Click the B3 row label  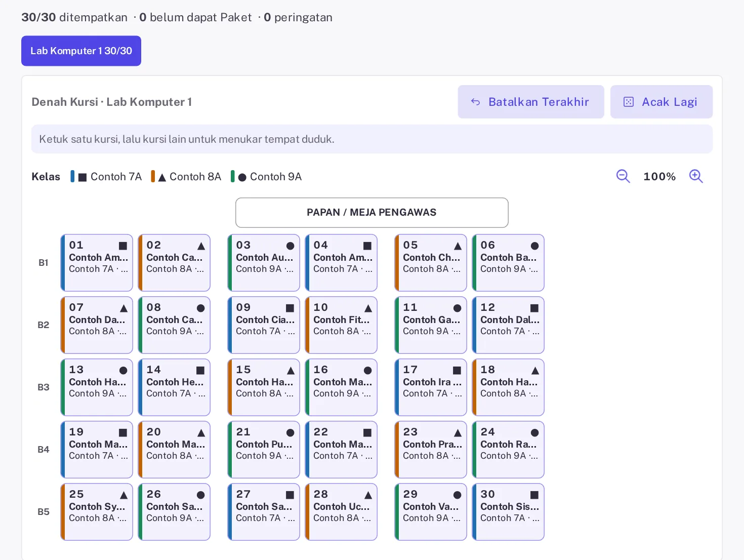point(44,387)
